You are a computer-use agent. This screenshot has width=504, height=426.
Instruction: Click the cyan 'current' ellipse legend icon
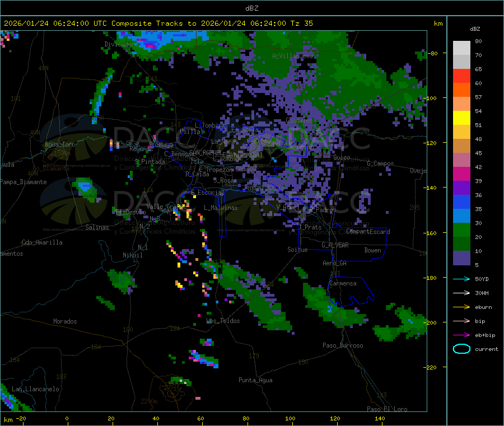point(461,349)
